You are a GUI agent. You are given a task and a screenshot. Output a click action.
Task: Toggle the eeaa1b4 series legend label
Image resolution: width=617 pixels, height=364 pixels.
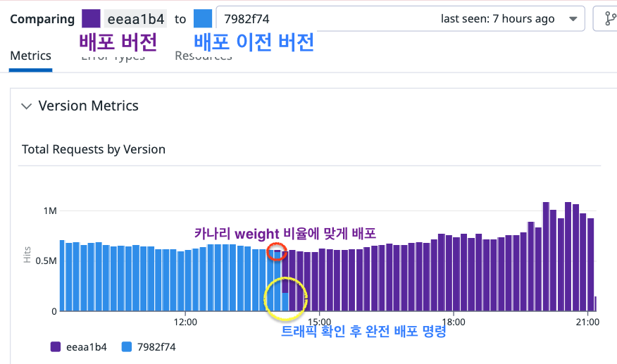85,346
